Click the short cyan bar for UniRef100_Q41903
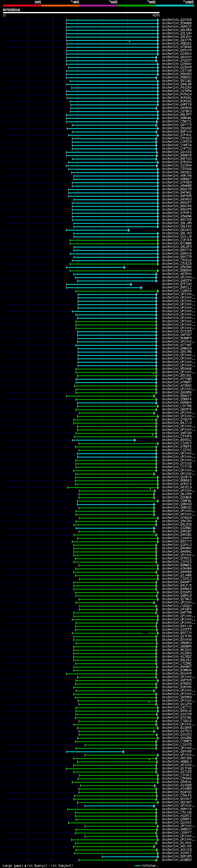Viewport: 197px width, 868px height. 98,230
